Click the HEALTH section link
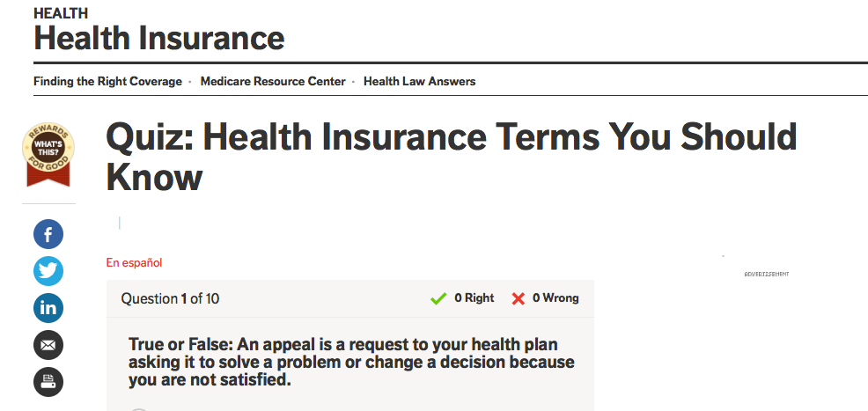Image resolution: width=868 pixels, height=411 pixels. (61, 13)
